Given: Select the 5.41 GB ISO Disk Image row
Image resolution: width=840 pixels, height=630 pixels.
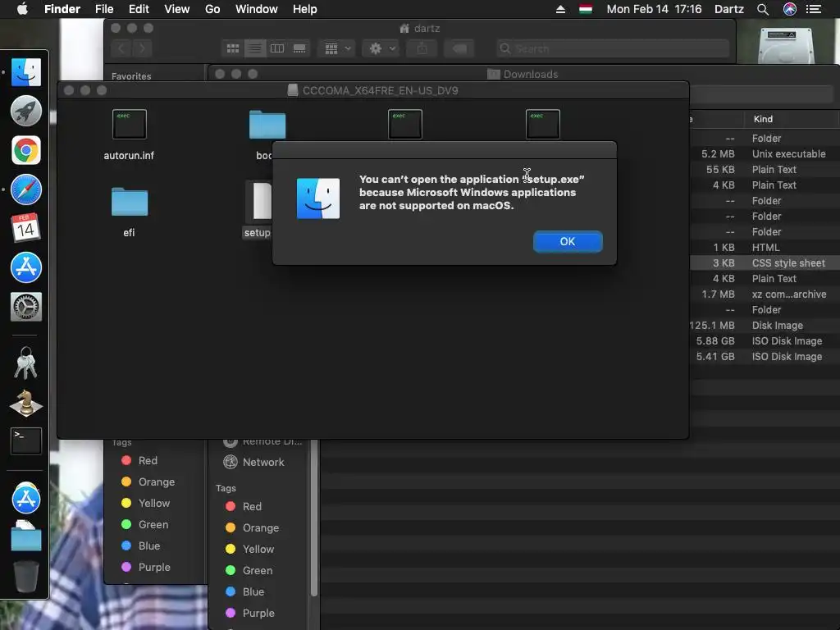Looking at the screenshot, I should point(765,356).
